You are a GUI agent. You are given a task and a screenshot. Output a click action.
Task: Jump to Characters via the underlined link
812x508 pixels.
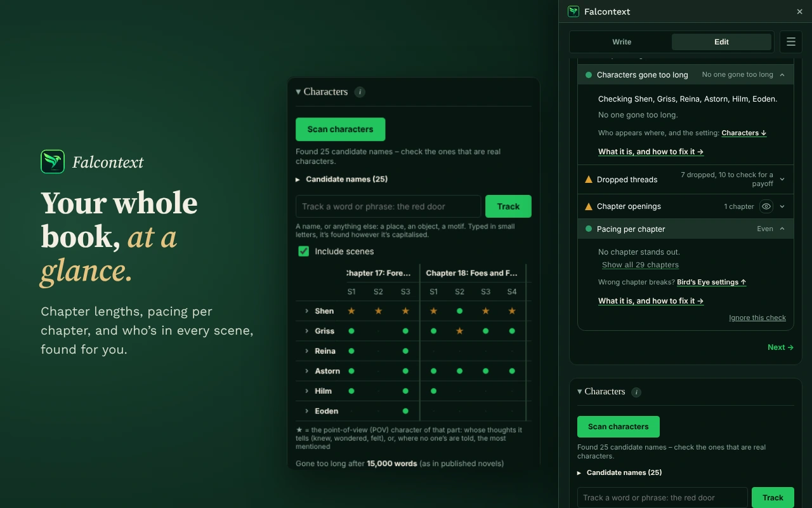coord(744,133)
